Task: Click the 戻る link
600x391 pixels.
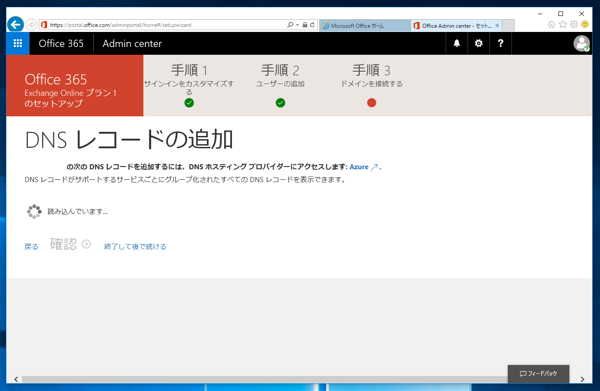Action: [31, 247]
